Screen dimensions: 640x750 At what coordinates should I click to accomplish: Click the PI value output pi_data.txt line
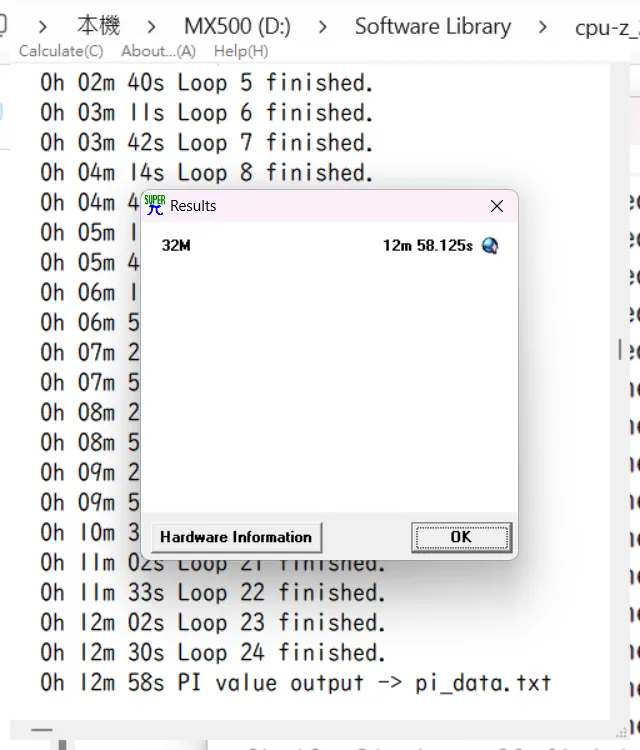tap(296, 683)
